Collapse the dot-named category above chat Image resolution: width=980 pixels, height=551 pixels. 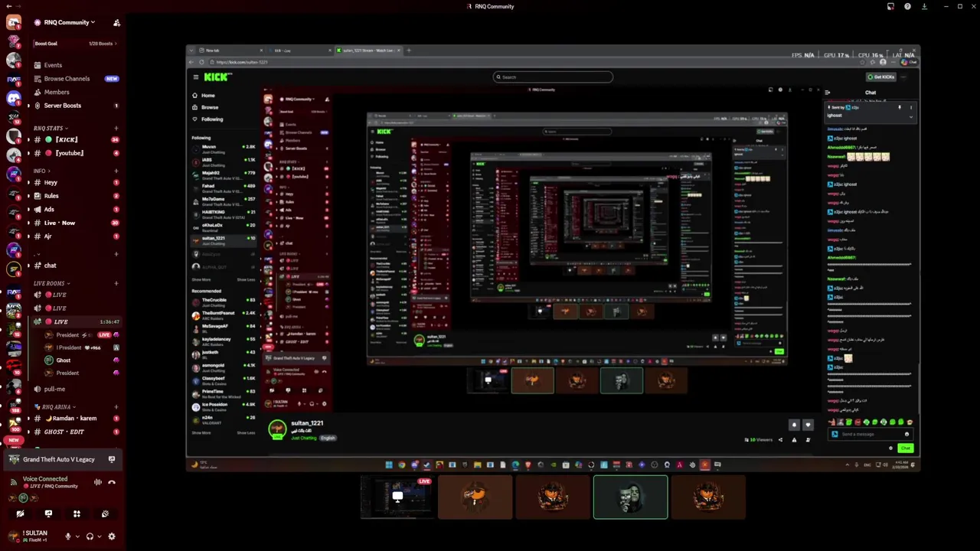coord(37,254)
